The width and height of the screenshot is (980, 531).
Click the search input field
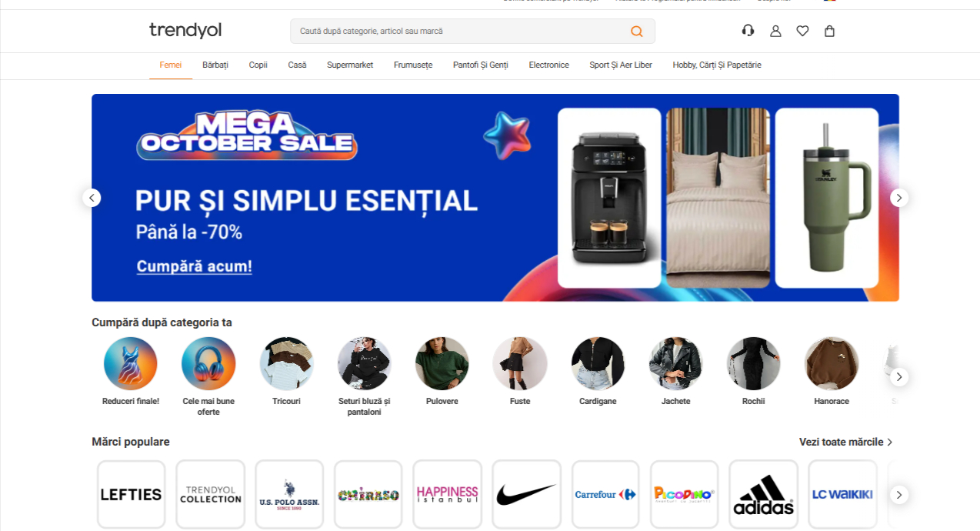point(458,32)
